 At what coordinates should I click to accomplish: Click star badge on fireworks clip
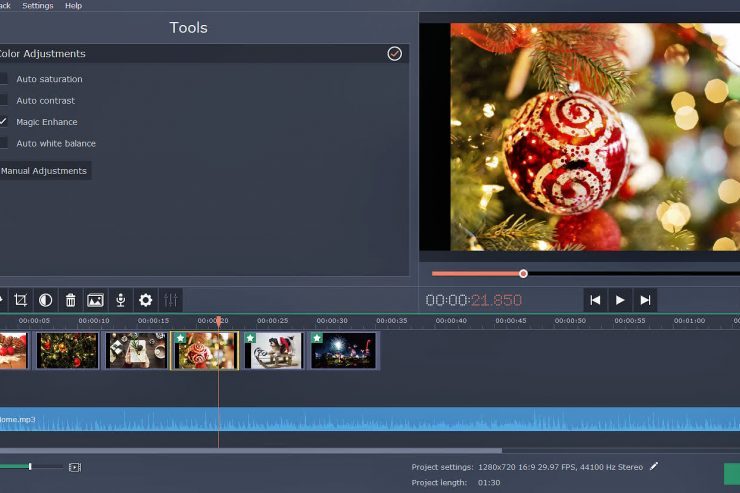pos(317,338)
